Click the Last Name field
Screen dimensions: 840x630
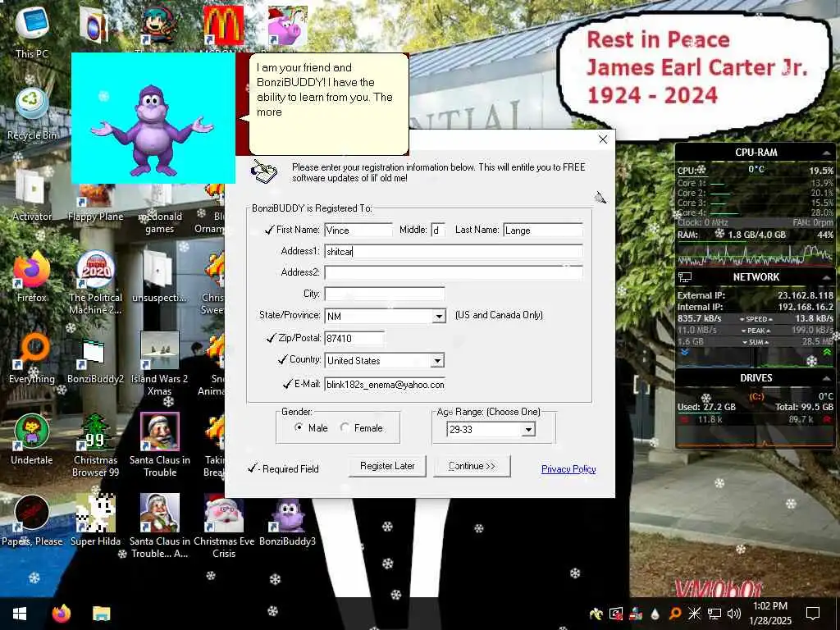[543, 230]
